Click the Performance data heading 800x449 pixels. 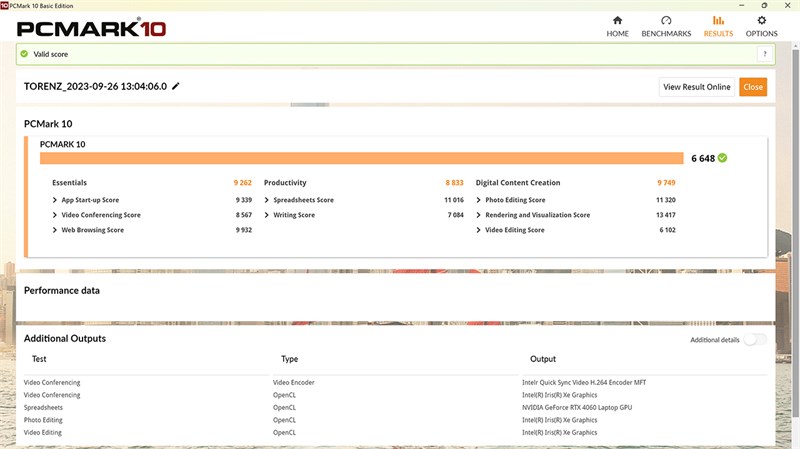(62, 290)
